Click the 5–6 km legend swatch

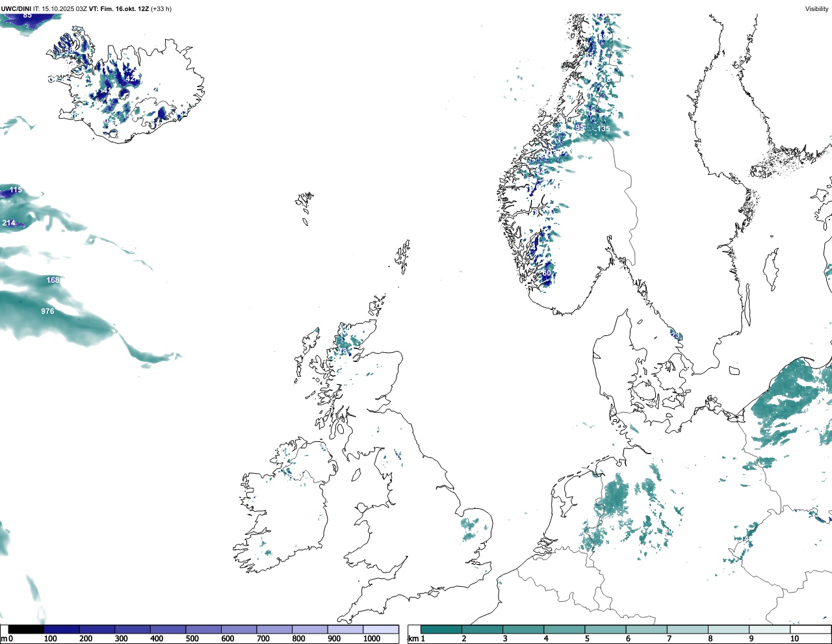coord(605,629)
